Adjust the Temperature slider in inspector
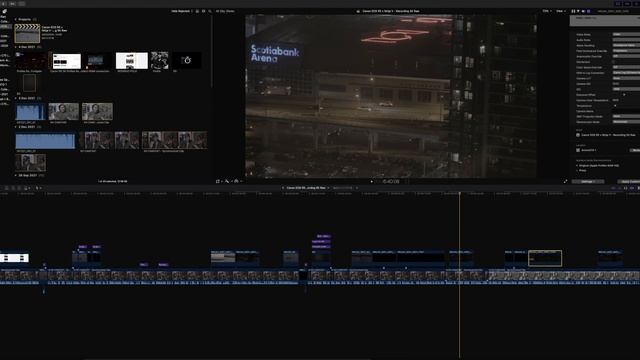 coord(616,106)
